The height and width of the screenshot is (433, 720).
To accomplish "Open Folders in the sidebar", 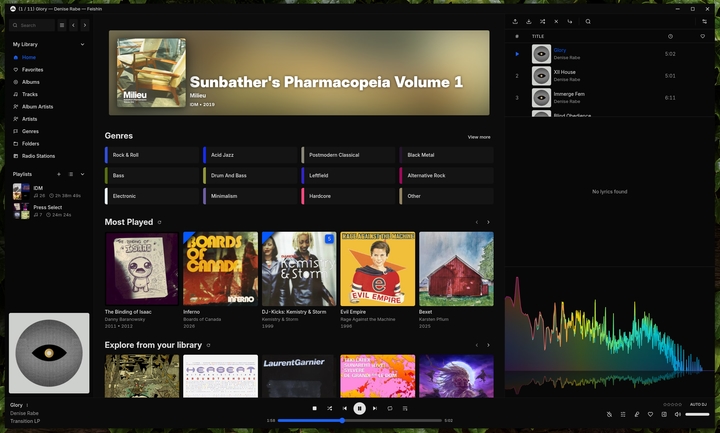I will [26, 144].
